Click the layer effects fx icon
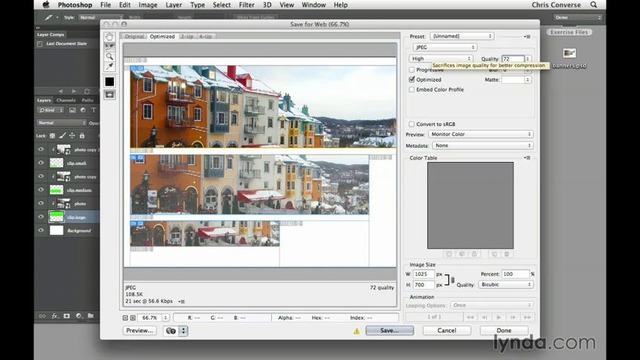The height and width of the screenshot is (360, 640). click(x=55, y=316)
